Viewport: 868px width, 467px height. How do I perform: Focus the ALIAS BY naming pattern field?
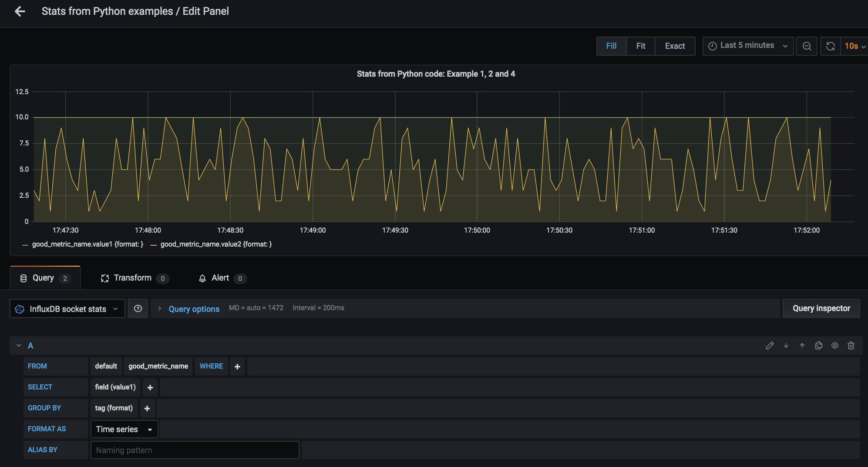[x=195, y=450]
